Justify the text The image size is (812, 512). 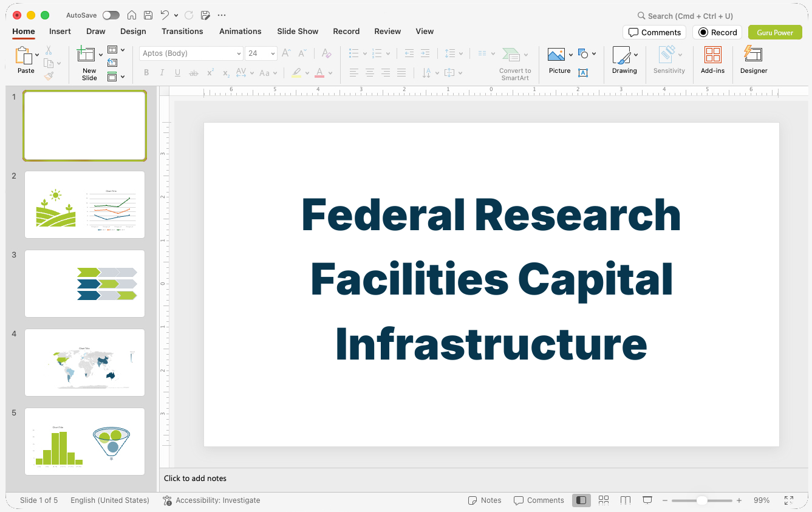coord(401,73)
